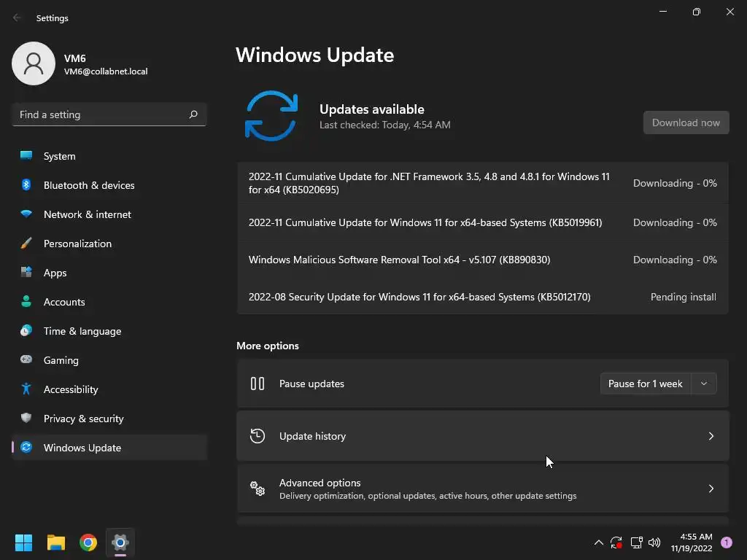747x560 pixels.
Task: Click the history clock icon beside Update history
Action: click(x=258, y=436)
